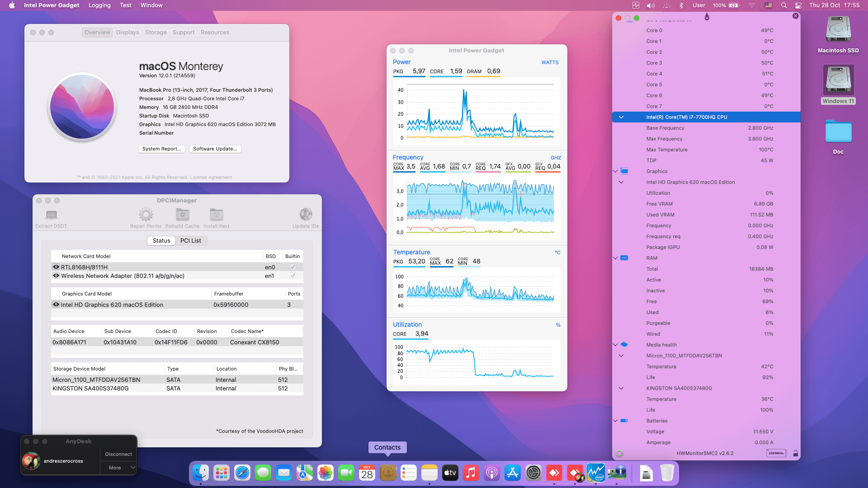Click the Rebuild Cache toolbar icon

(183, 214)
